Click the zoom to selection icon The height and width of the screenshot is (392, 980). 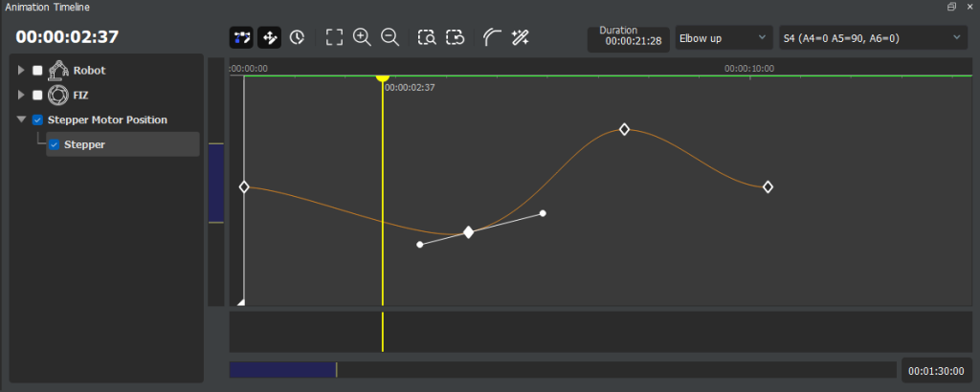click(x=427, y=37)
